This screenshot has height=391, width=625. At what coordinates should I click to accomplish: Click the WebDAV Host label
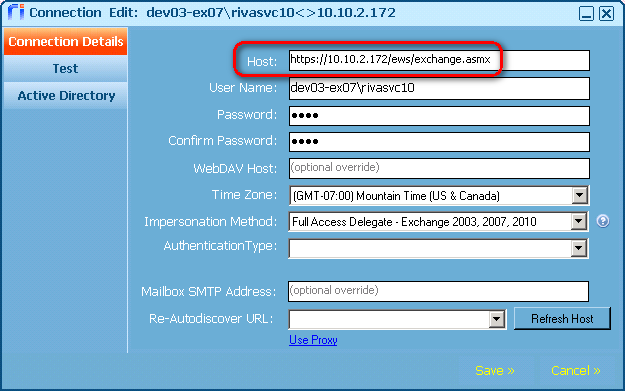coord(235,169)
